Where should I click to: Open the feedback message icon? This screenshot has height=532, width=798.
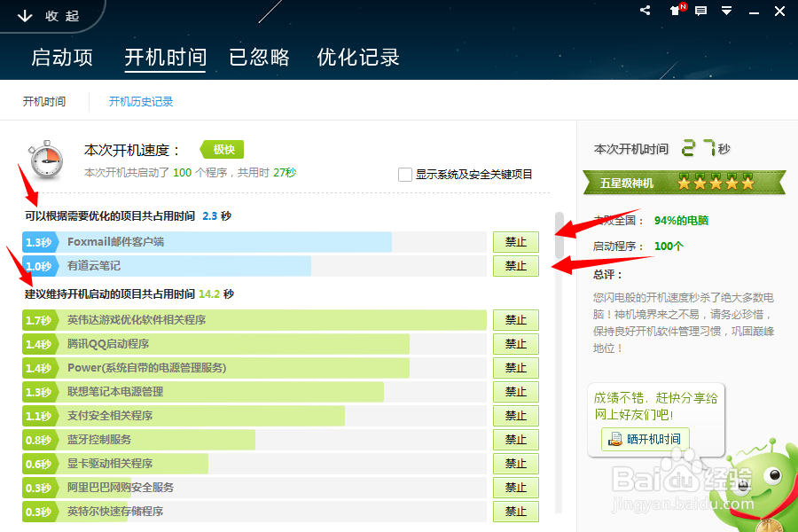point(700,11)
